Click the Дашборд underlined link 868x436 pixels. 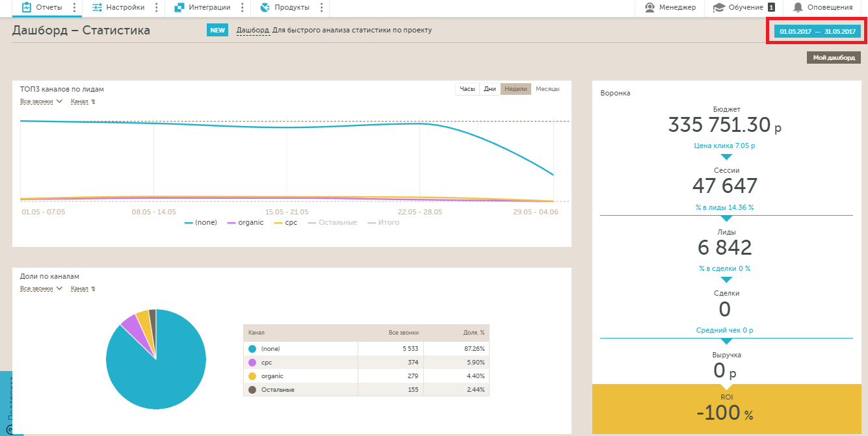(x=252, y=31)
